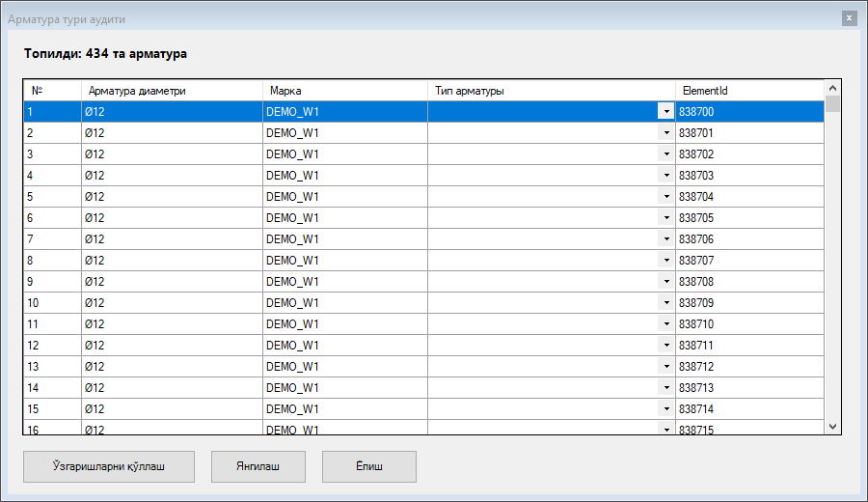Screen dimensions: 868x502
Task: Select ElementId cell 838705
Action: [749, 218]
